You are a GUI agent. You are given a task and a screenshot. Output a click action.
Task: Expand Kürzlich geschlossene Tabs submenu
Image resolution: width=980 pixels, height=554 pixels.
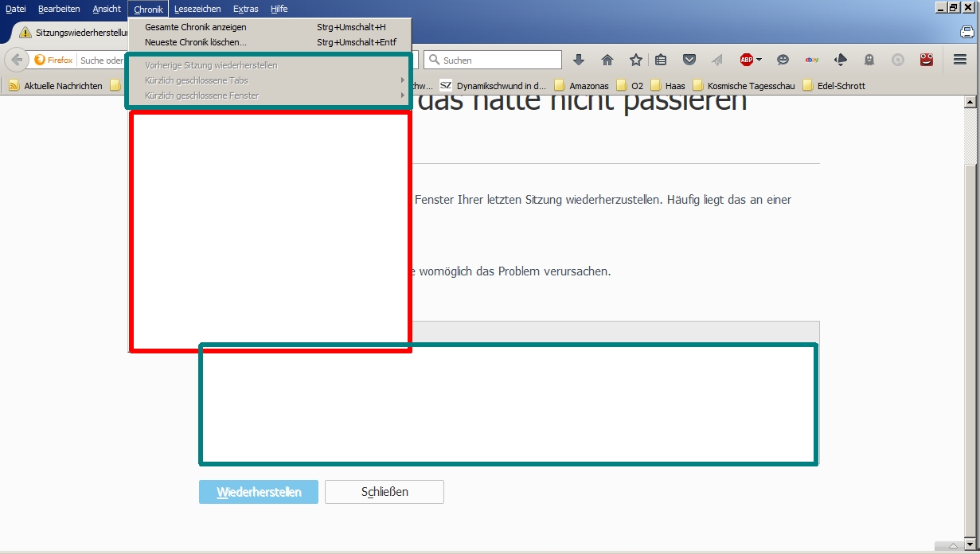[270, 80]
